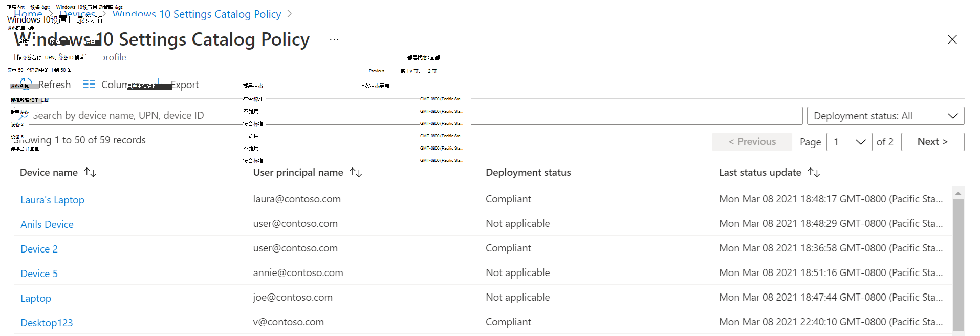Open the Columns chooser icon
Screen dimensions: 980x336
point(89,85)
